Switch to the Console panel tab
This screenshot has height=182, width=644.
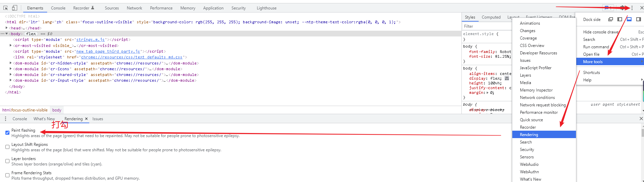pyautogui.click(x=58, y=8)
